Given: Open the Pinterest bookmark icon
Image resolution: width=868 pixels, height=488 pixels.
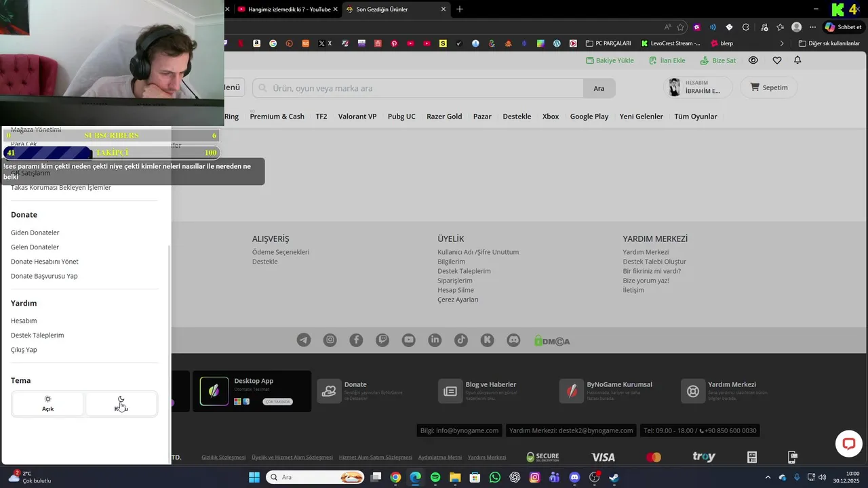Looking at the screenshot, I should coord(394,43).
